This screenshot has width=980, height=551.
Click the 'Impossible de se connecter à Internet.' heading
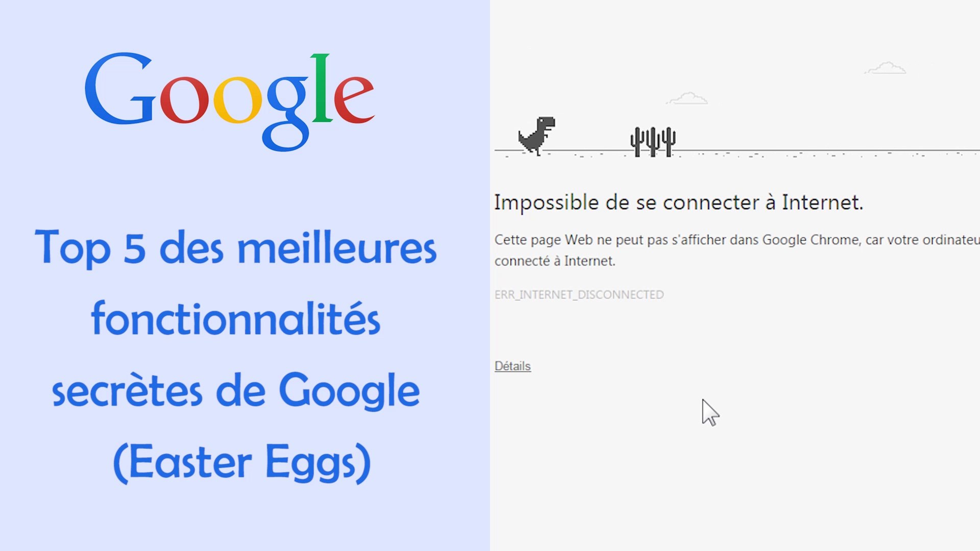[x=678, y=203]
